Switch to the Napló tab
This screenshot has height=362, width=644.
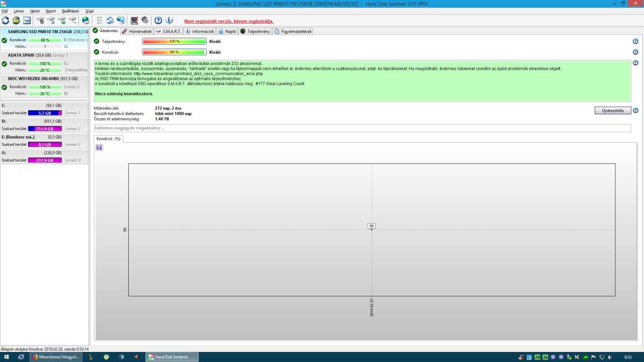(x=227, y=31)
